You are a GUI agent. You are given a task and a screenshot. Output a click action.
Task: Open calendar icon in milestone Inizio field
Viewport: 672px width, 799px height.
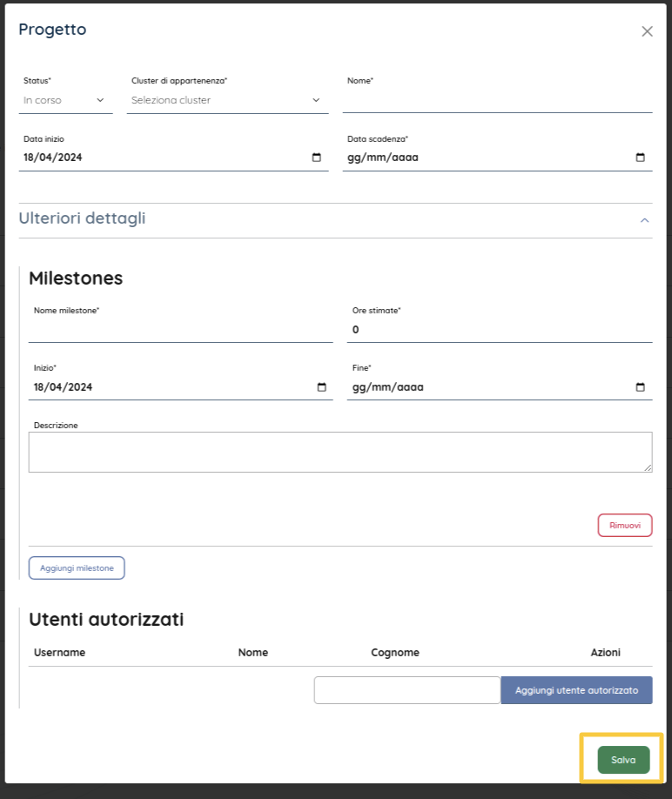point(321,387)
